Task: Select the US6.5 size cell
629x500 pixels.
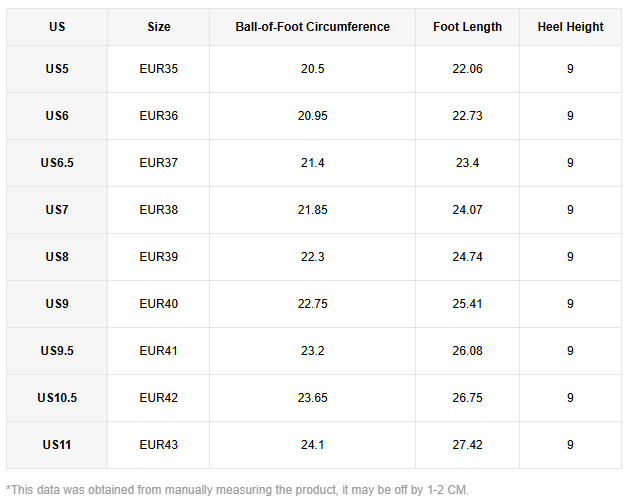Action: point(57,163)
